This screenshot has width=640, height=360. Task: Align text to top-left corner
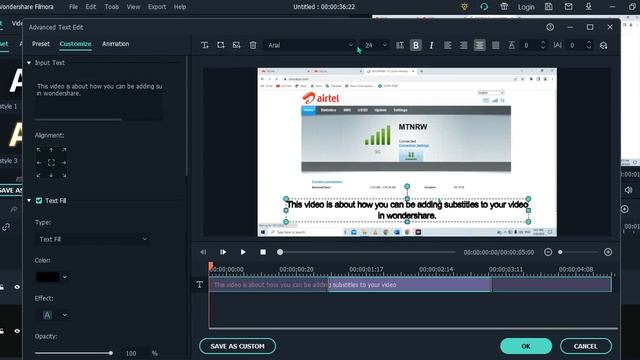click(x=39, y=150)
